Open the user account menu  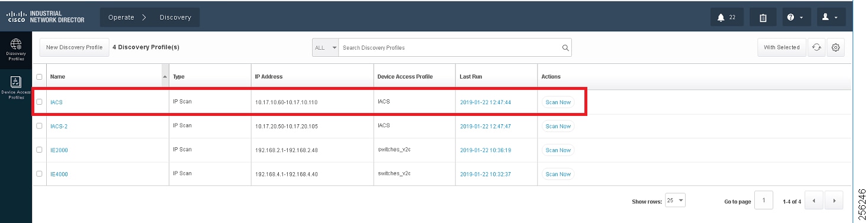pos(830,17)
